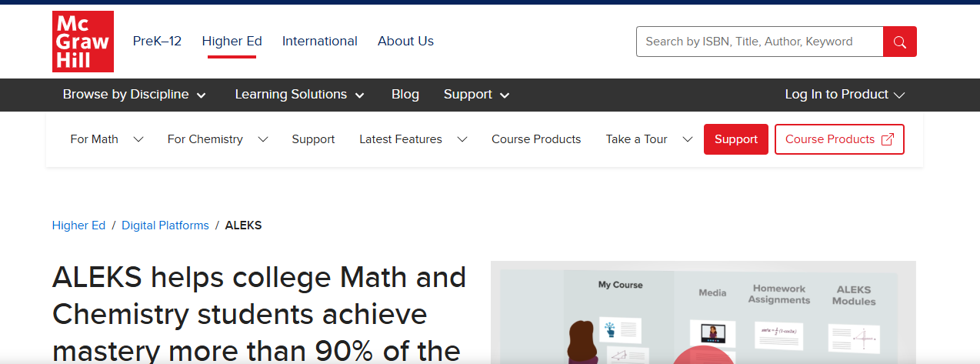Viewport: 980px width, 364px height.
Task: Follow the Digital Platforms breadcrumb link
Action: pyautogui.click(x=165, y=225)
